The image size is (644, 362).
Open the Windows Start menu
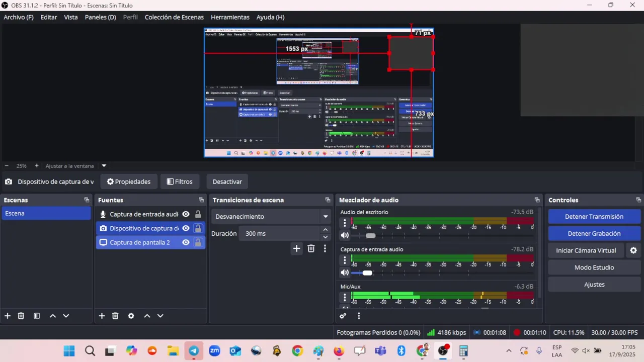69,351
